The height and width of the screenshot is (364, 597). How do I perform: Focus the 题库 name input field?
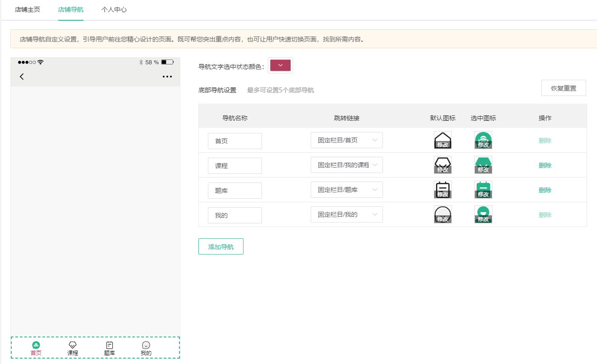[x=235, y=191]
